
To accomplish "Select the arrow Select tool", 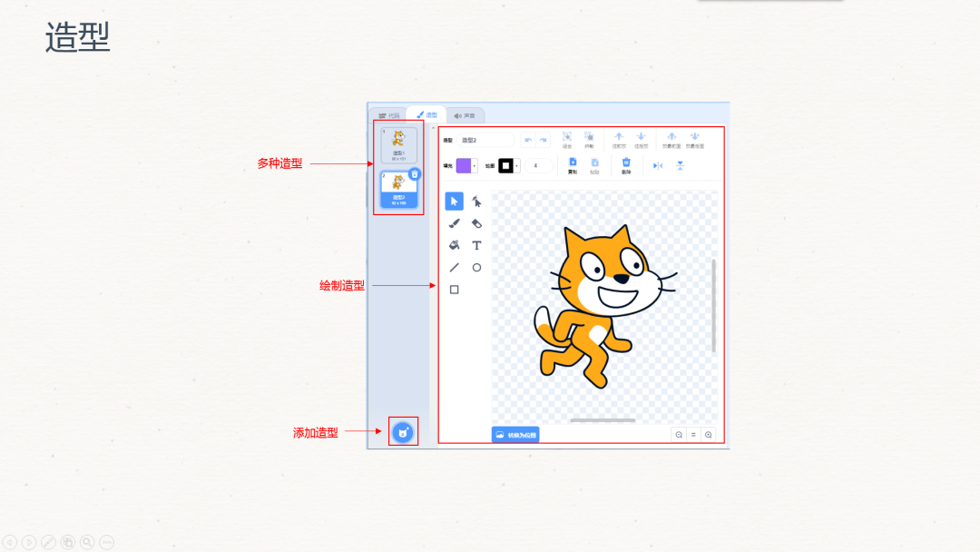I will coord(455,202).
